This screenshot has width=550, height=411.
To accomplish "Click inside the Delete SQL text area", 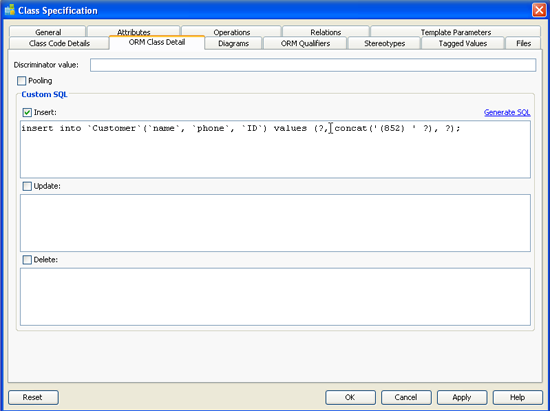I will coord(275,297).
